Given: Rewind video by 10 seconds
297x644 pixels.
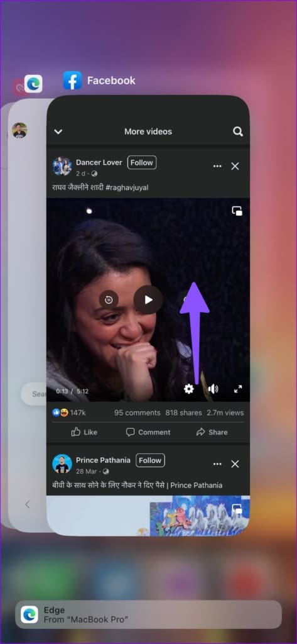Looking at the screenshot, I should click(x=109, y=300).
